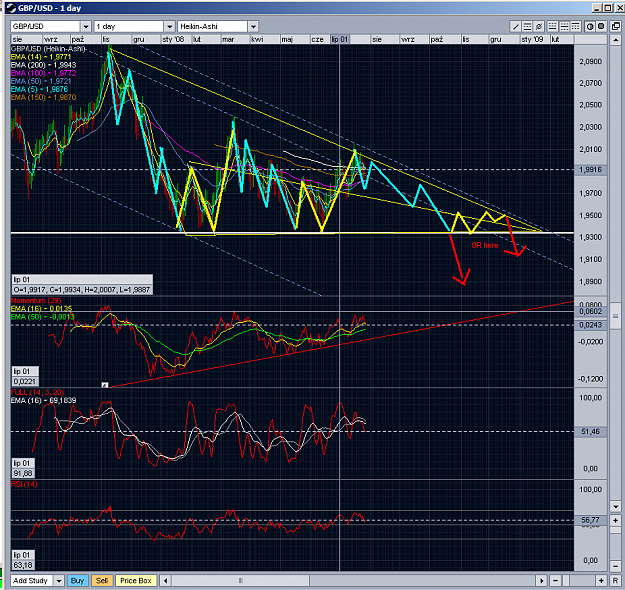Click the vertical scroll up arrow

coord(616,40)
